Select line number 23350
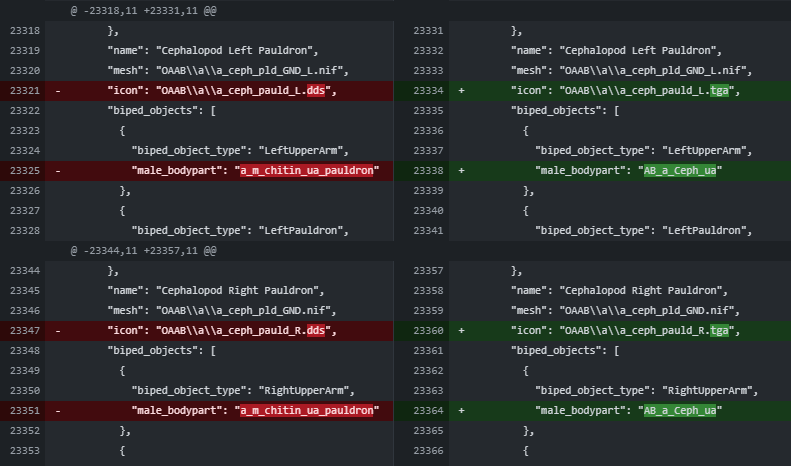This screenshot has width=791, height=466. 25,390
